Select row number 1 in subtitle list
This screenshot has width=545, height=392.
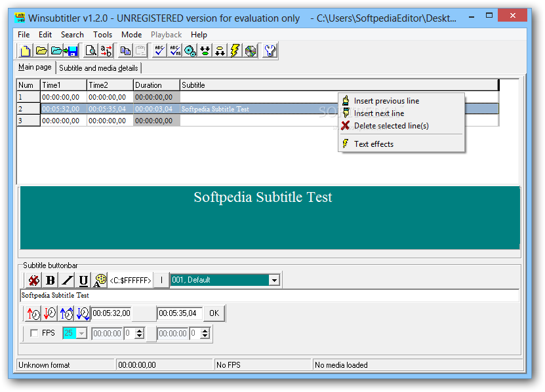(x=28, y=97)
